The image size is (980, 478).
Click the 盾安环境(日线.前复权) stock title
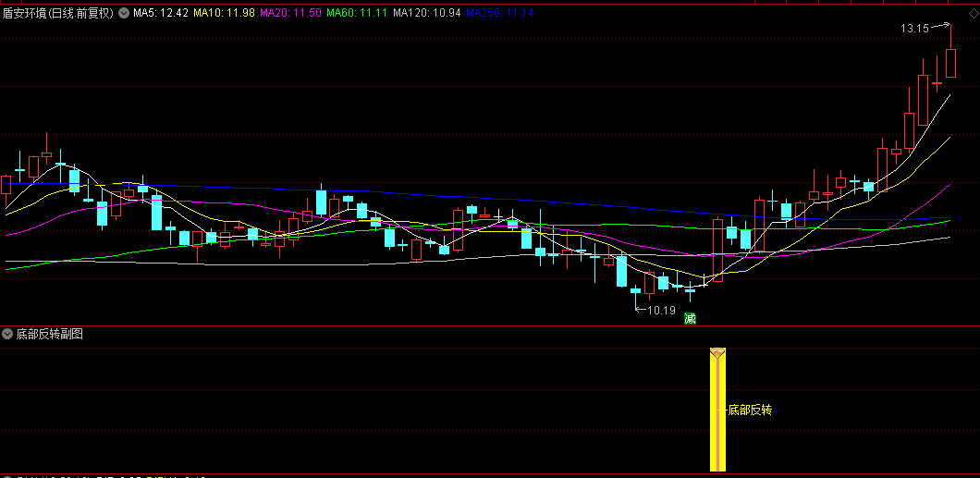[59, 13]
